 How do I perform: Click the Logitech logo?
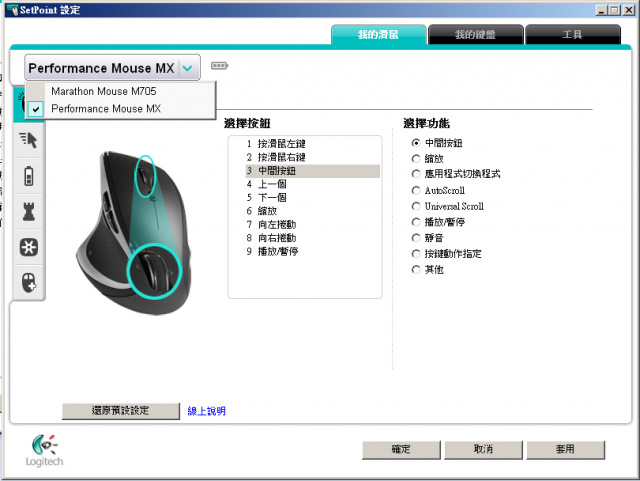click(x=44, y=450)
